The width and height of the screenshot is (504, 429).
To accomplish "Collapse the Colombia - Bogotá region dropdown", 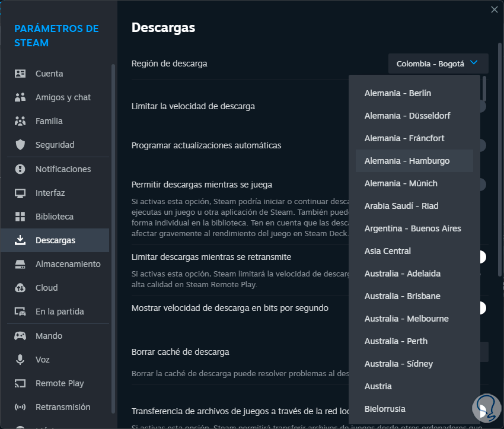I will (438, 63).
